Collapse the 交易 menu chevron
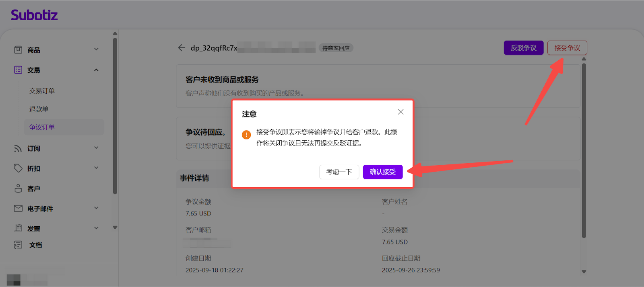 tap(96, 70)
